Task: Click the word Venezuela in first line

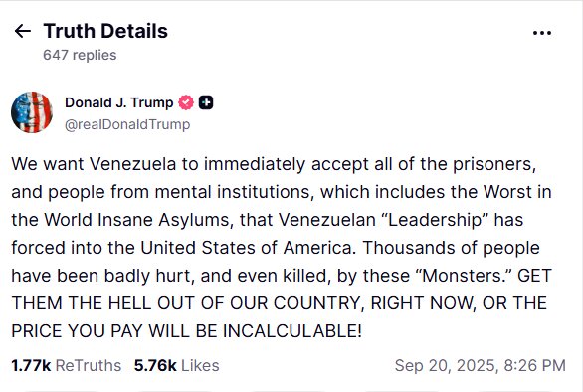Action: point(132,164)
